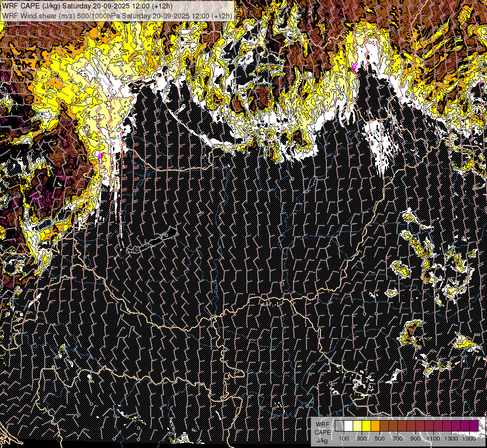Image resolution: width=487 pixels, height=448 pixels.
Task: Click the brown legend swatch just right of the 500 tick
Action: (x=384, y=426)
